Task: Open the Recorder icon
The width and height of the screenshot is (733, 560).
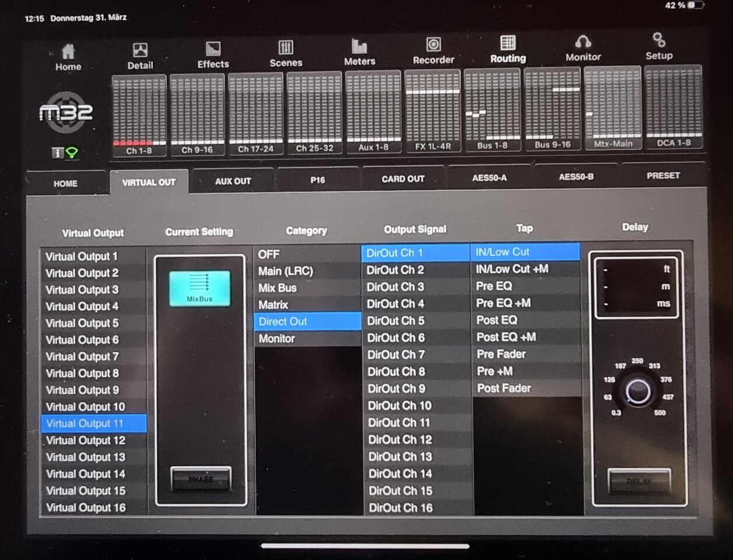Action: (x=433, y=51)
